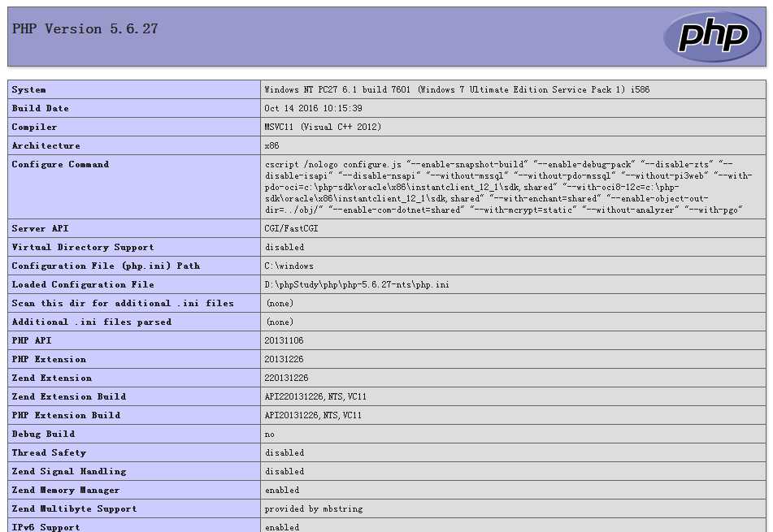773x532 pixels.
Task: Click the PHP logo in the header
Action: click(x=712, y=37)
